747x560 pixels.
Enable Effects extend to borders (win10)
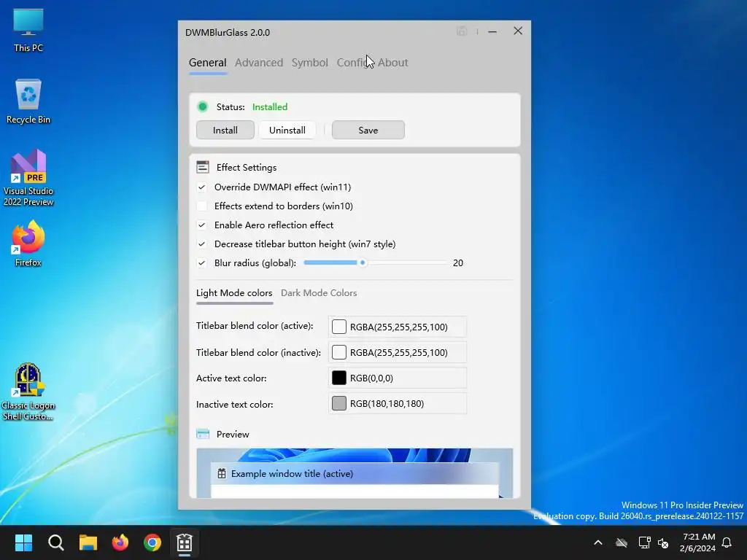201,206
